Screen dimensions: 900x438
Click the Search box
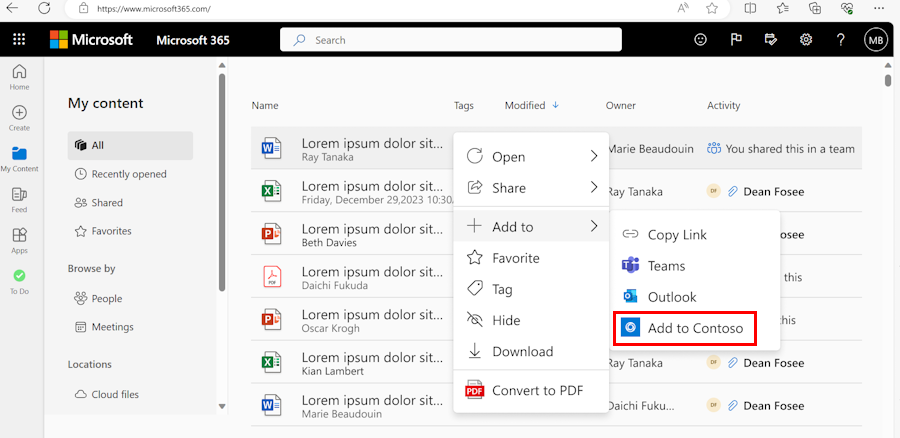point(451,40)
